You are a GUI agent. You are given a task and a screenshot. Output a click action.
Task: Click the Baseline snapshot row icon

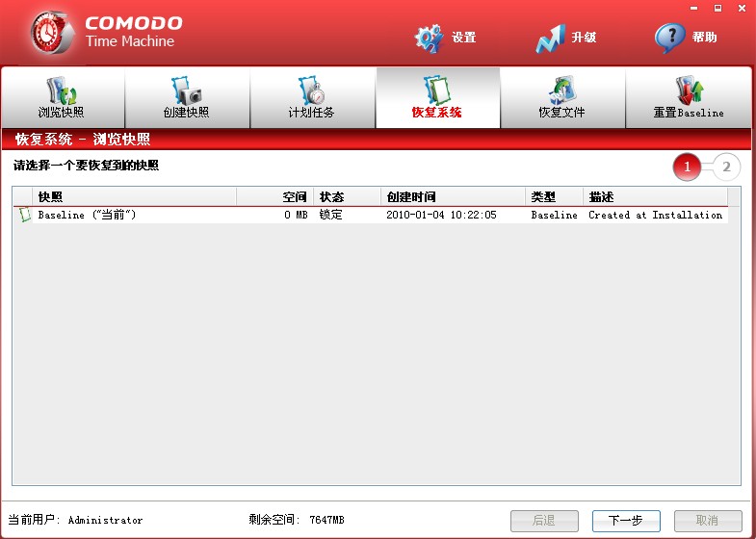click(x=25, y=215)
